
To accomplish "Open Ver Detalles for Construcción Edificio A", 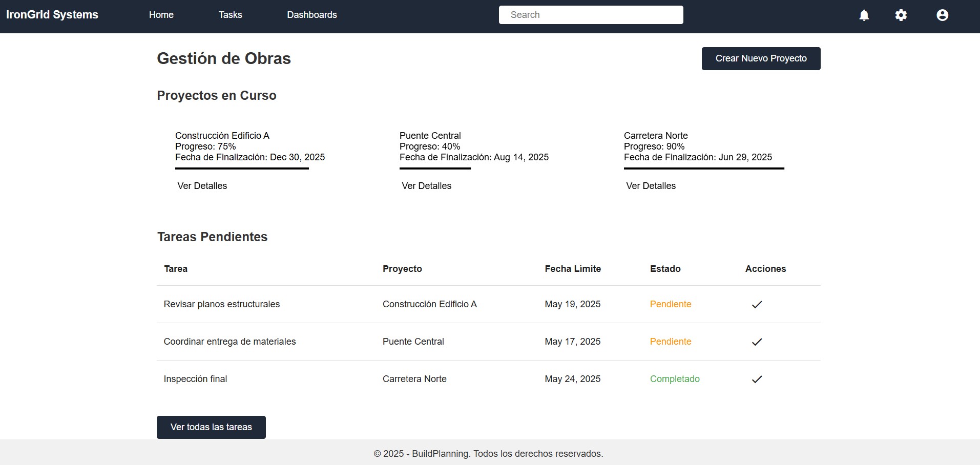I will click(202, 186).
